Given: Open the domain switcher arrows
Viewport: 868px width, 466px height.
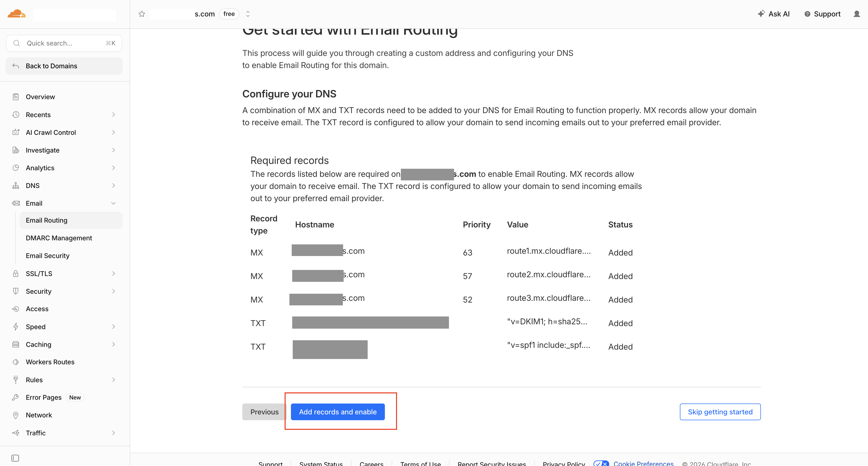Looking at the screenshot, I should 248,14.
